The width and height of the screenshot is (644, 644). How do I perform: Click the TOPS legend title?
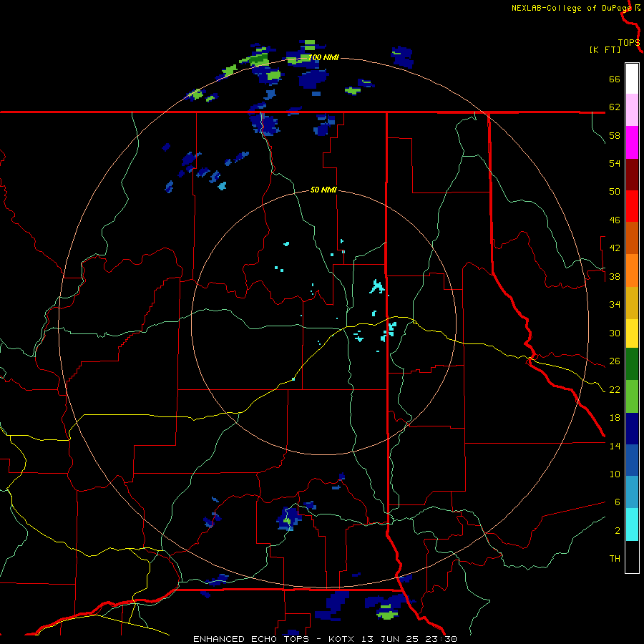pyautogui.click(x=629, y=42)
